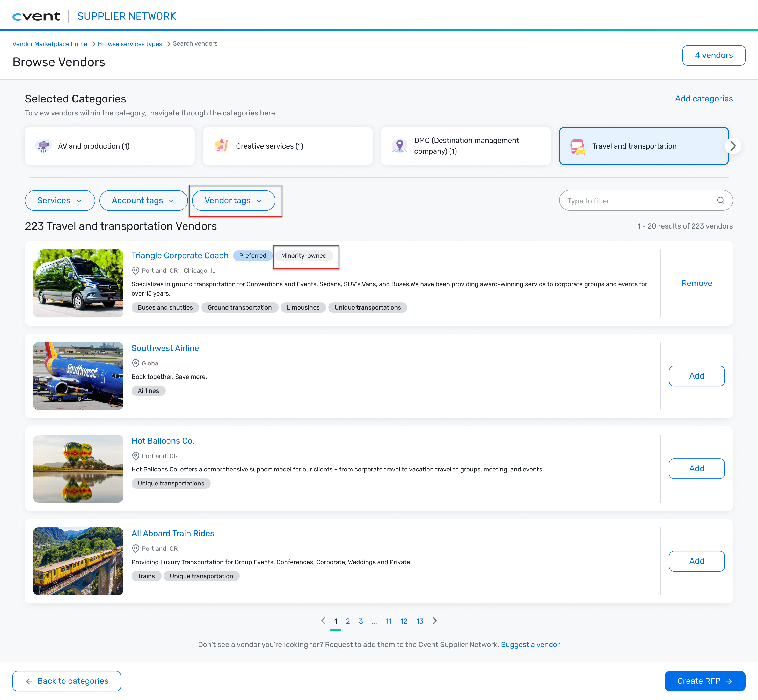
Task: Go to page 13 of results
Action: click(420, 621)
